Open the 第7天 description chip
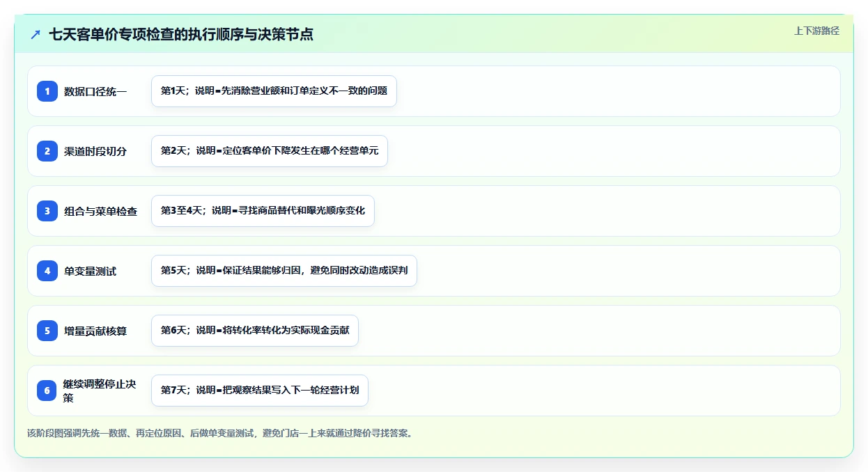The image size is (868, 472). tap(260, 391)
